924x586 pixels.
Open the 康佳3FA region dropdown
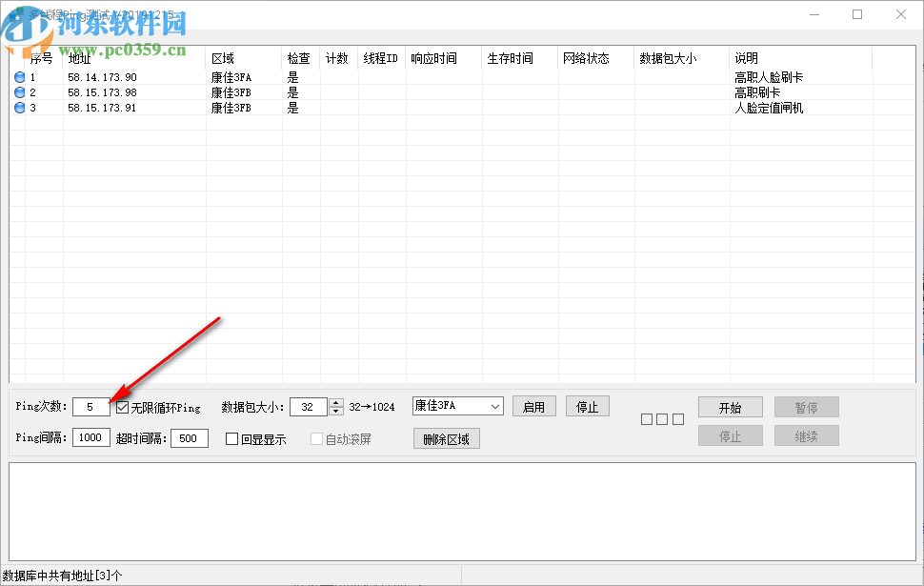(496, 406)
